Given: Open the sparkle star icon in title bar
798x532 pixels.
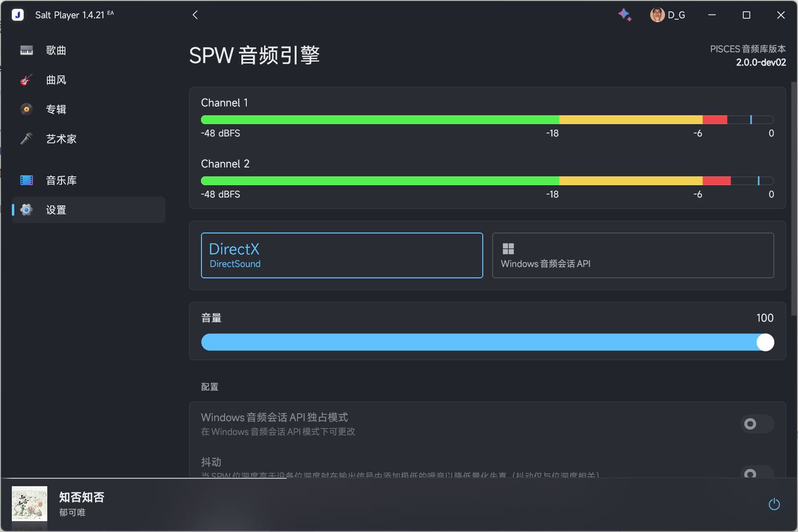Looking at the screenshot, I should coord(625,15).
